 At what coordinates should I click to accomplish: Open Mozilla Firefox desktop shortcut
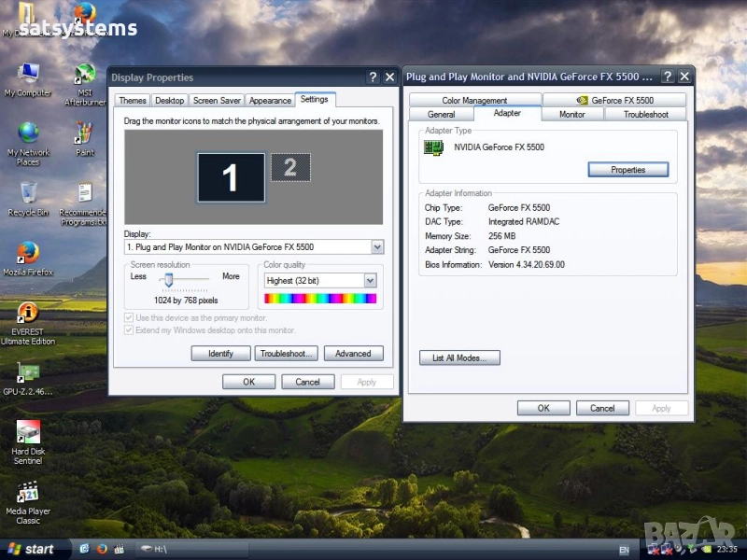click(x=28, y=254)
